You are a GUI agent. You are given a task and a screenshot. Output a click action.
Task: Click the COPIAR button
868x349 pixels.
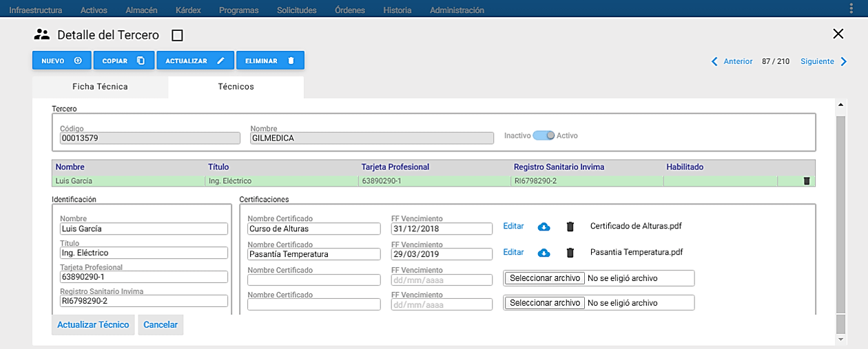pos(124,61)
